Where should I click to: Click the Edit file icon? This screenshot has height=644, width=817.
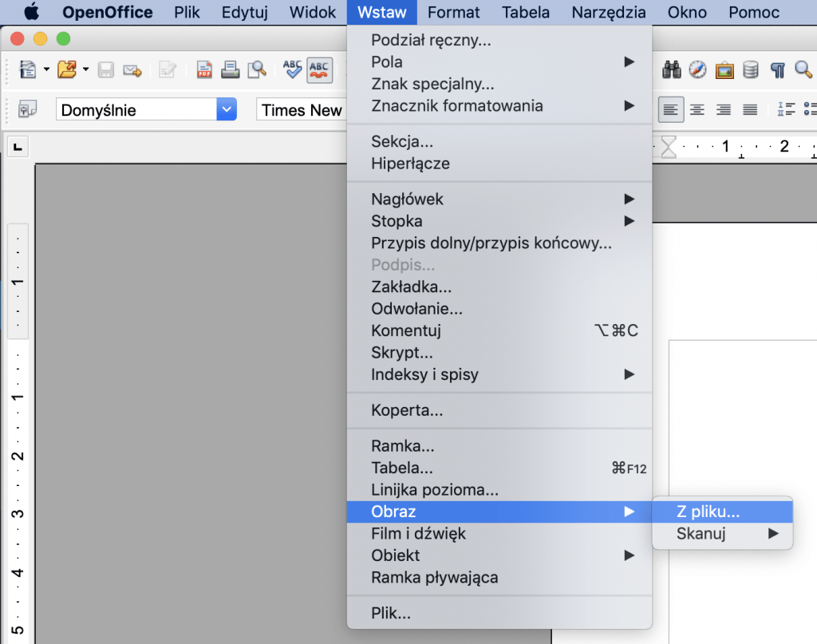168,69
